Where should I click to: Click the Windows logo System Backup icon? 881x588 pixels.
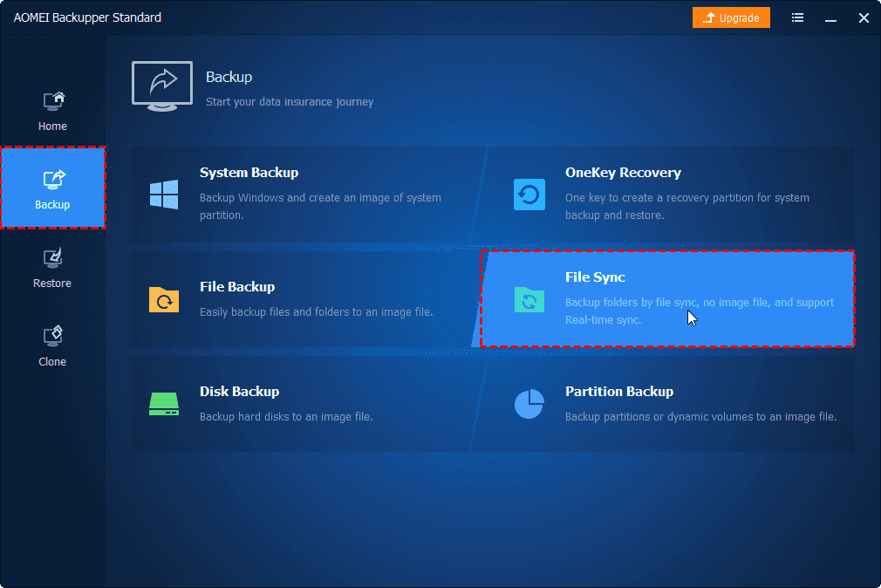(164, 195)
